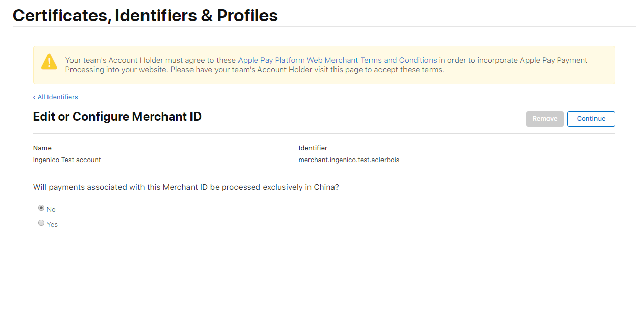Click the Identifier field label
The width and height of the screenshot is (644, 318).
[313, 148]
